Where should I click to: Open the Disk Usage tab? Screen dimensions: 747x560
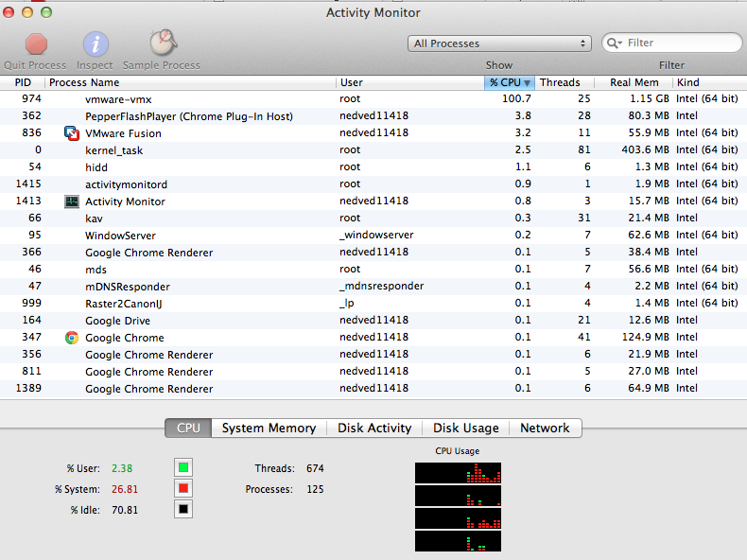(465, 428)
